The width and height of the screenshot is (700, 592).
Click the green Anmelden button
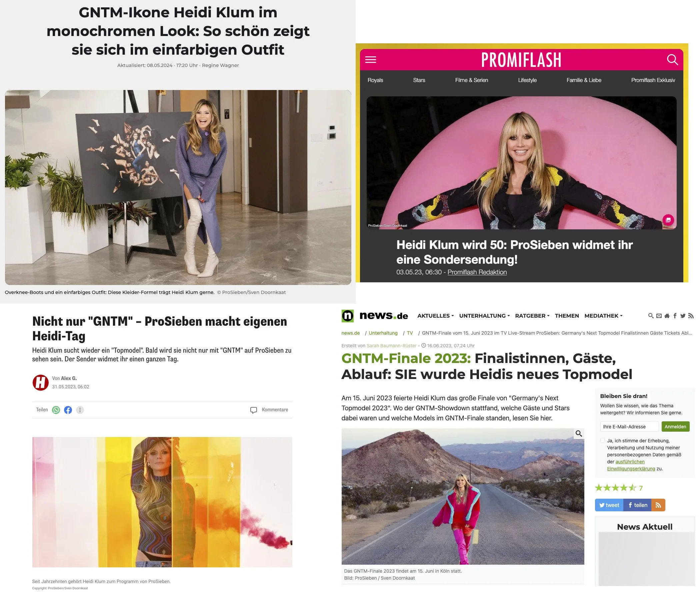(x=675, y=427)
